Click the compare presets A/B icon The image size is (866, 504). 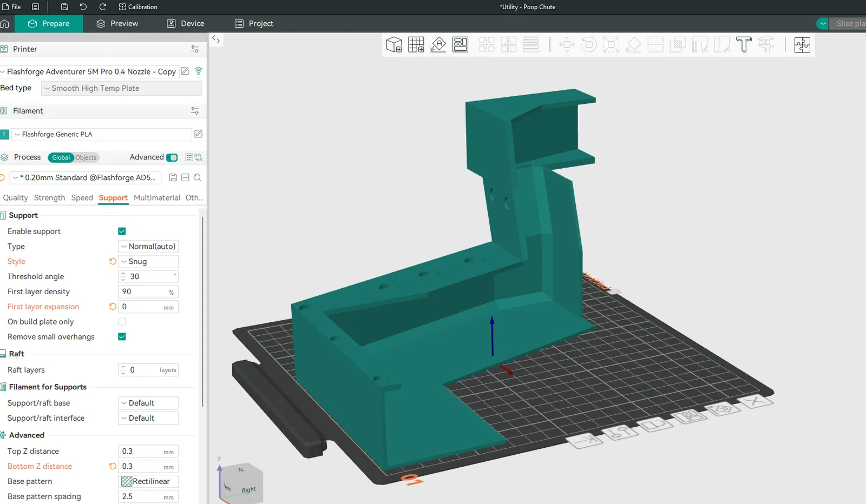[x=198, y=157]
